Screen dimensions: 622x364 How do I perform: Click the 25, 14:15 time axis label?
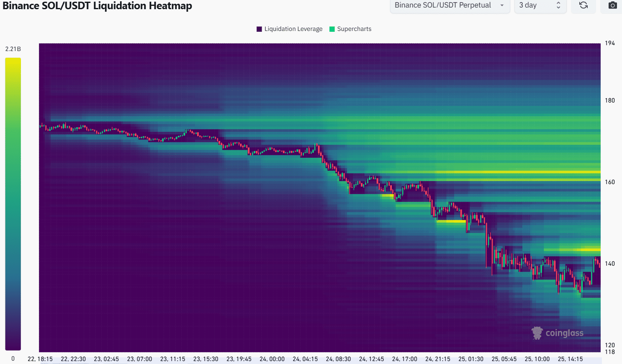point(570,359)
